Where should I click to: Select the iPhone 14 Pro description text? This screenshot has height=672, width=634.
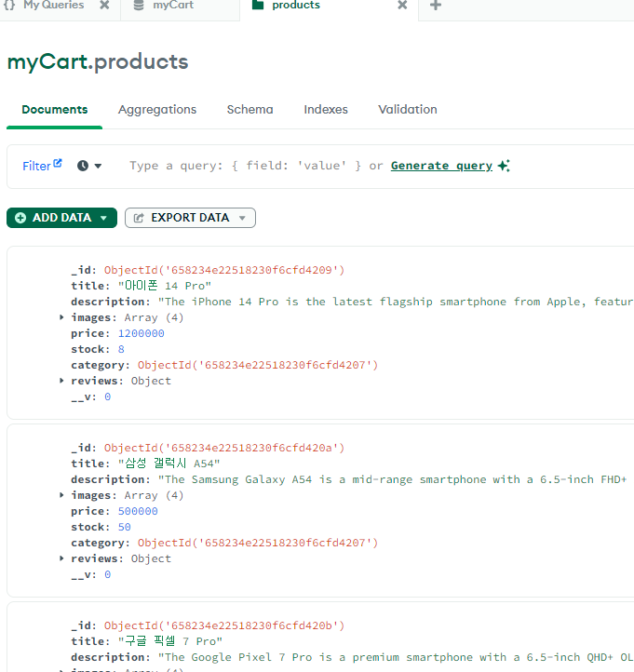pyautogui.click(x=396, y=302)
